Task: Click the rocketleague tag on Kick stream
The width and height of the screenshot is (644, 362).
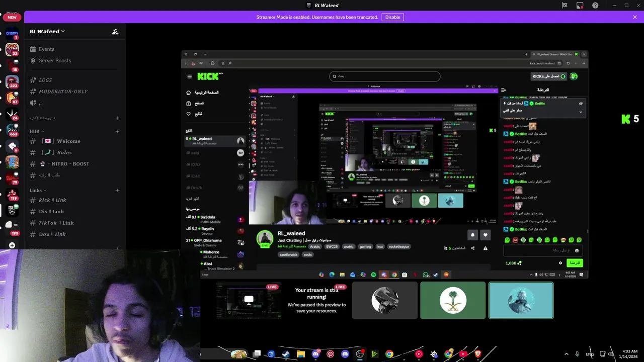Action: pos(399,247)
